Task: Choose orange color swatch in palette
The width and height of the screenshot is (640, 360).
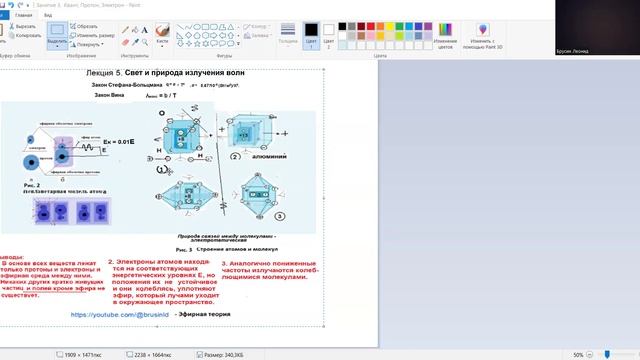Action: pyautogui.click(x=380, y=27)
